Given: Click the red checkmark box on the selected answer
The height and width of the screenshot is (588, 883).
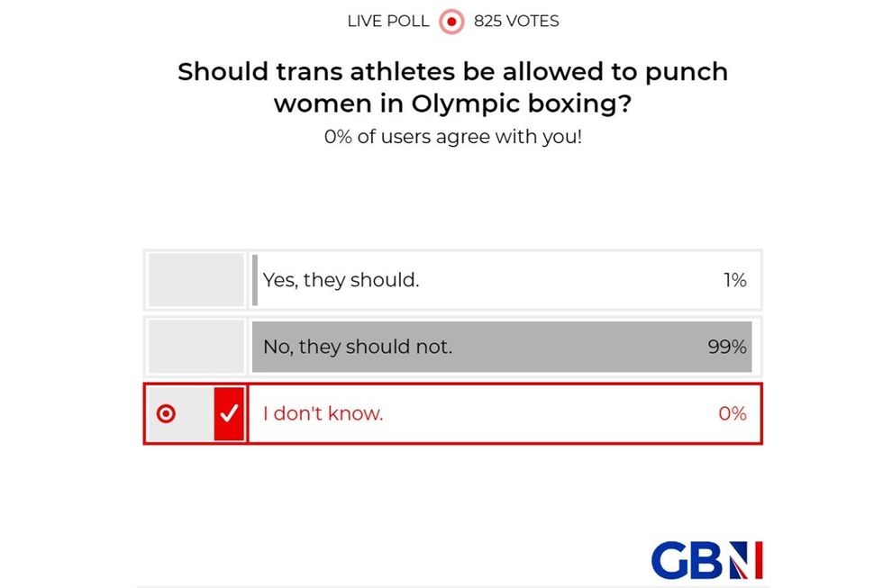Looking at the screenshot, I should 231,412.
